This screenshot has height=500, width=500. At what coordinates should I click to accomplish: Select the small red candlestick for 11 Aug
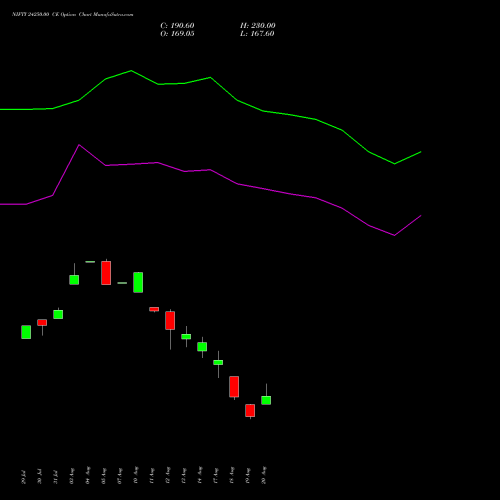[x=154, y=309]
